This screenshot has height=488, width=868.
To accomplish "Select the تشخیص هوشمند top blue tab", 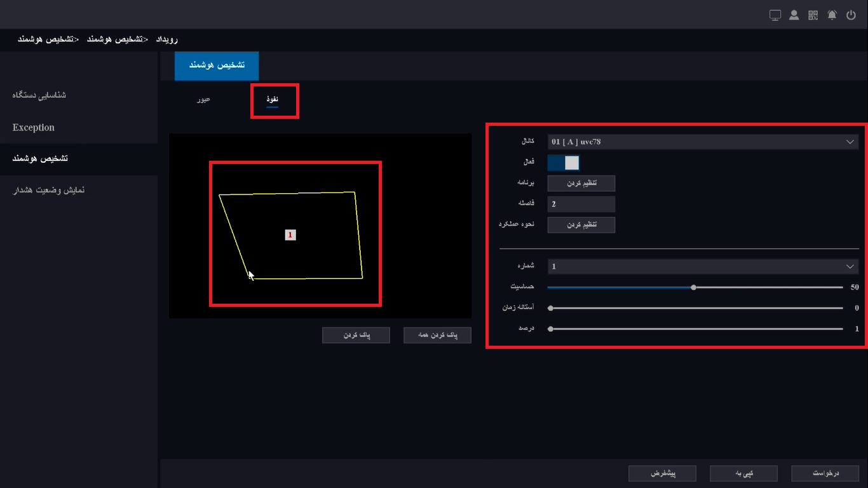I will tap(217, 65).
